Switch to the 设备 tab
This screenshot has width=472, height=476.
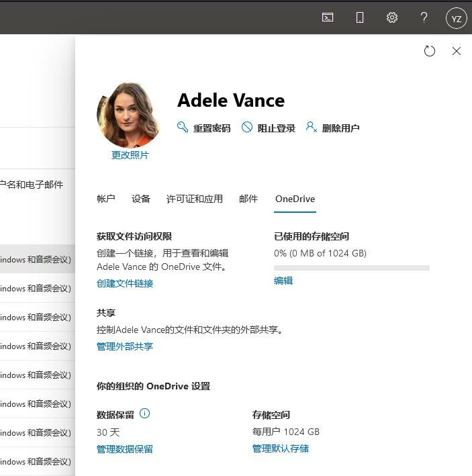[141, 199]
